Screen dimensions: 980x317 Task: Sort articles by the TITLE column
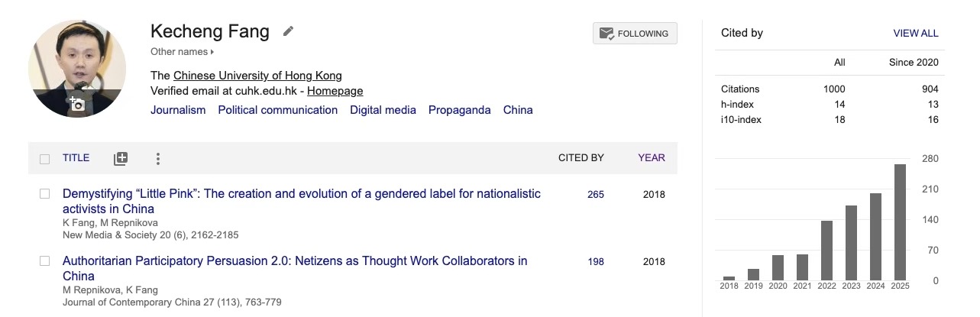(x=76, y=158)
